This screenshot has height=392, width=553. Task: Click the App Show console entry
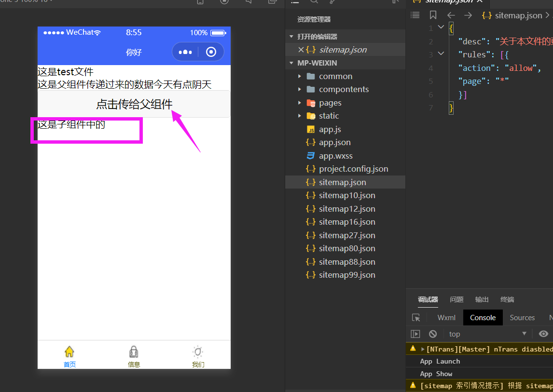coord(436,374)
